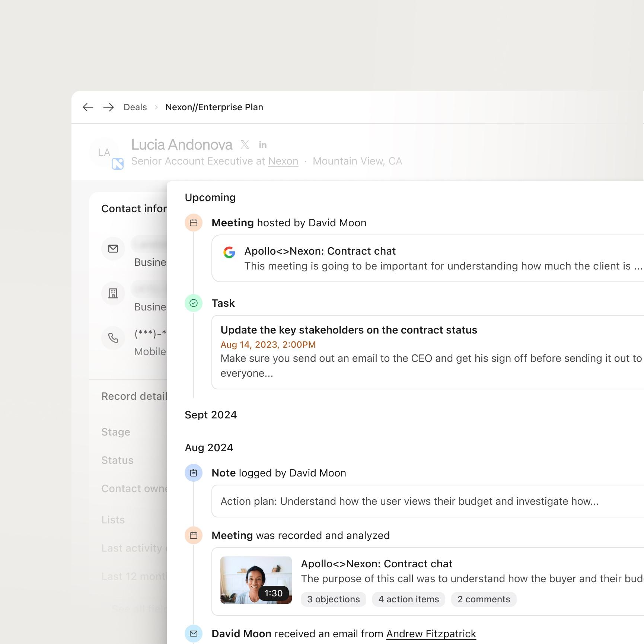Click the Contact information heading
The height and width of the screenshot is (644, 644).
(134, 208)
